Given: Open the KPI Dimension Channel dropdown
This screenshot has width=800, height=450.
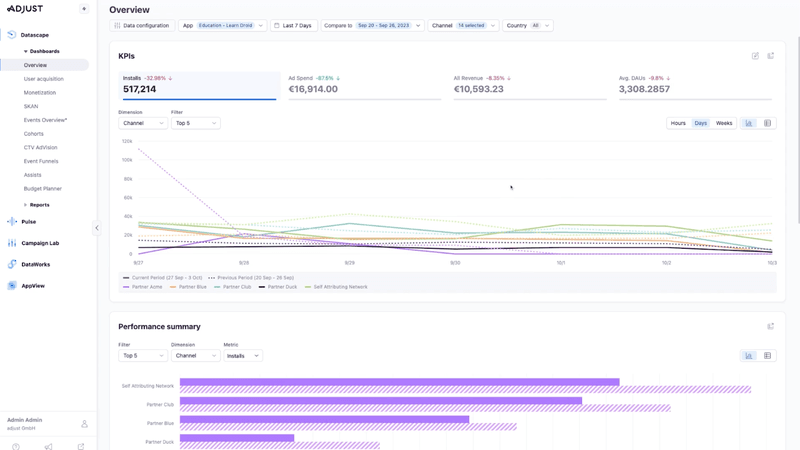Looking at the screenshot, I should tap(143, 123).
